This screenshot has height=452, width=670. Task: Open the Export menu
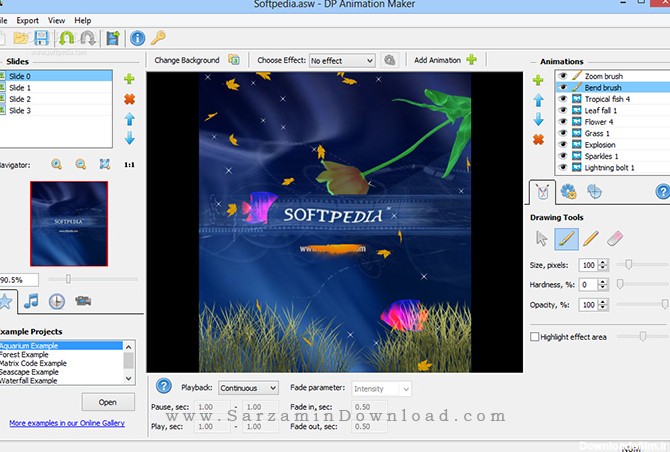tap(28, 20)
